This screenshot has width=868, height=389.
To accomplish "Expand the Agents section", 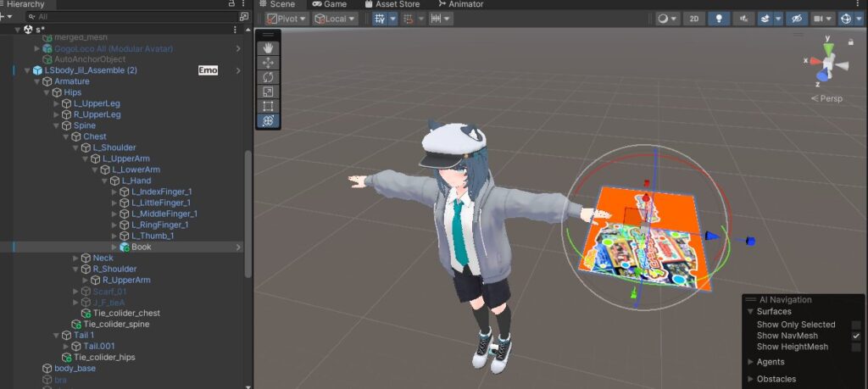I will tap(750, 362).
